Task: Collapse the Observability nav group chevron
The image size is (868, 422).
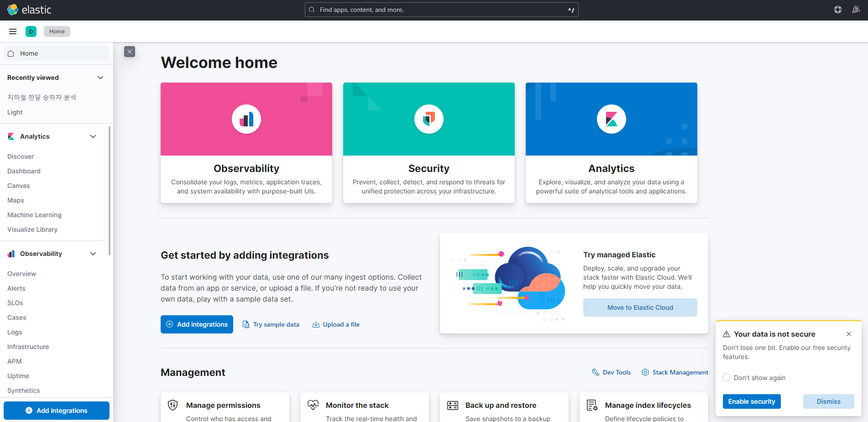Action: [93, 254]
